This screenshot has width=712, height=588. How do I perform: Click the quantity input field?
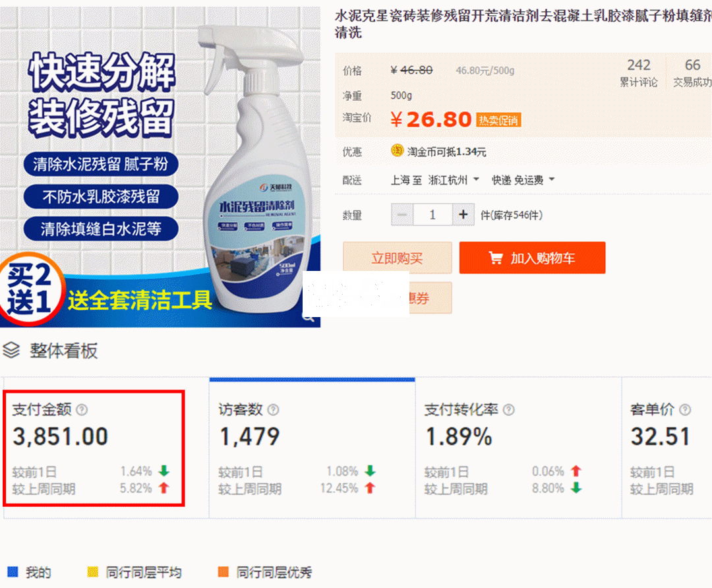pyautogui.click(x=432, y=215)
